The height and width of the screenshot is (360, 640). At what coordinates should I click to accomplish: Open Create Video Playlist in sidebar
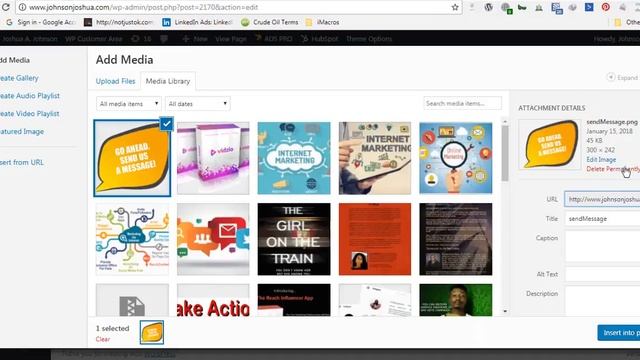point(30,114)
